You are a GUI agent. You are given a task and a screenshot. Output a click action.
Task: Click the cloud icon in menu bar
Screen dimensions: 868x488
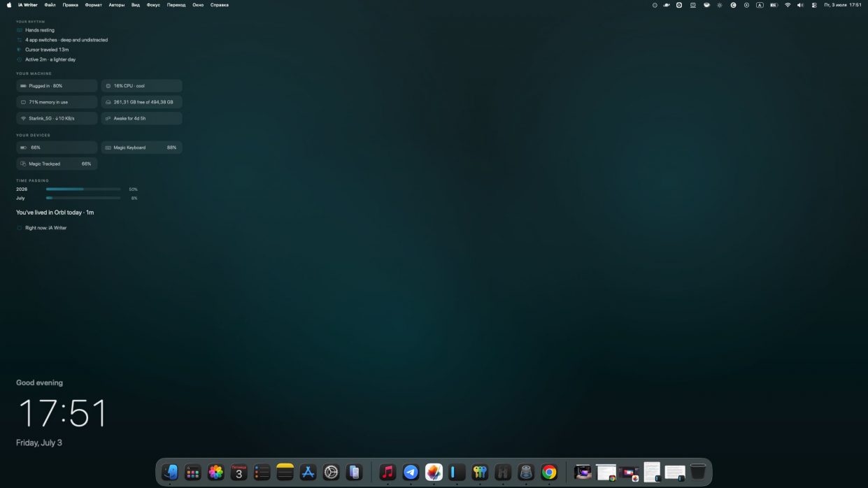pyautogui.click(x=667, y=5)
